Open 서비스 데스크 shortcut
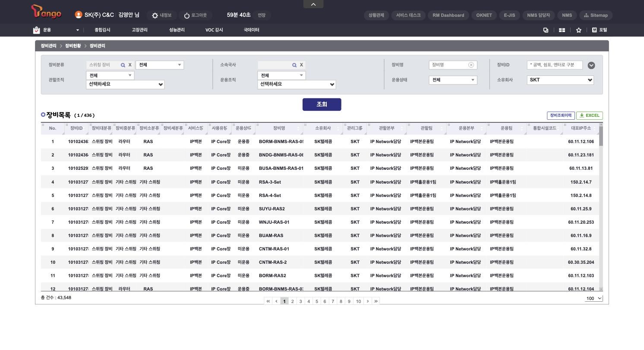 (x=408, y=15)
